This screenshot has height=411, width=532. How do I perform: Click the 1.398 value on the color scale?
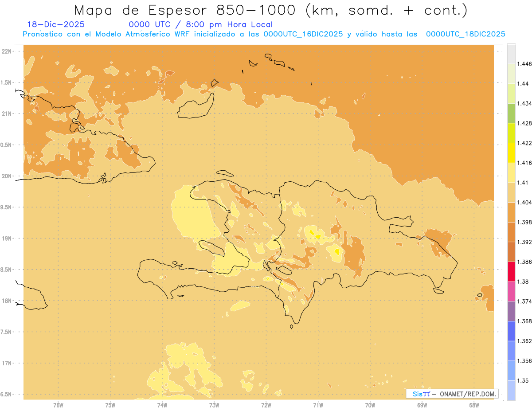coord(525,222)
